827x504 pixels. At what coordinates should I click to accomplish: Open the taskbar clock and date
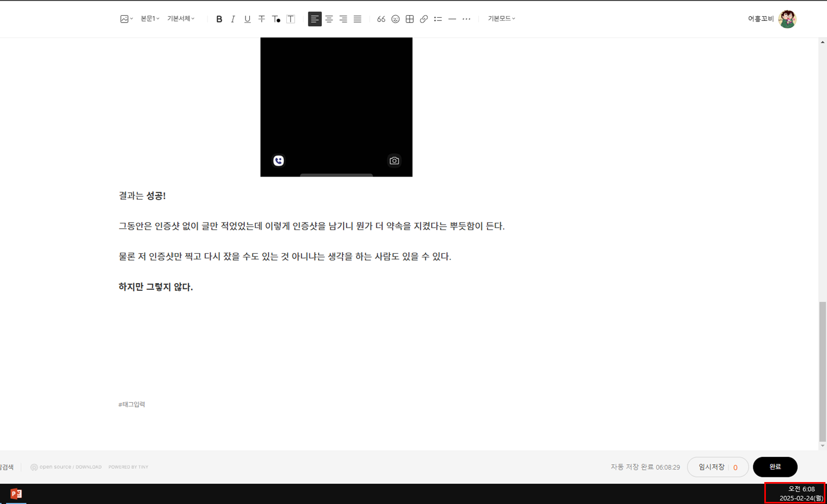point(795,493)
